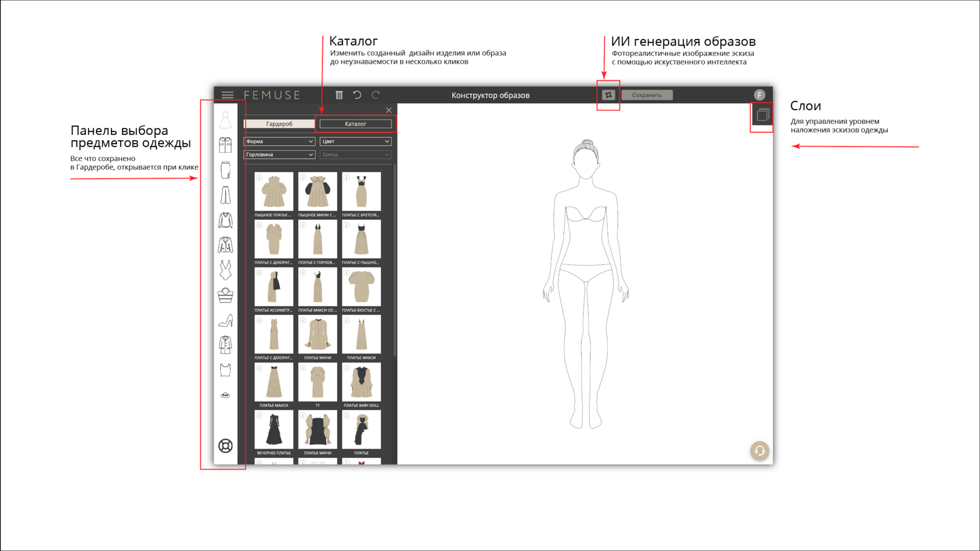Select the crop top category icon
Image resolution: width=980 pixels, height=551 pixels.
[226, 370]
